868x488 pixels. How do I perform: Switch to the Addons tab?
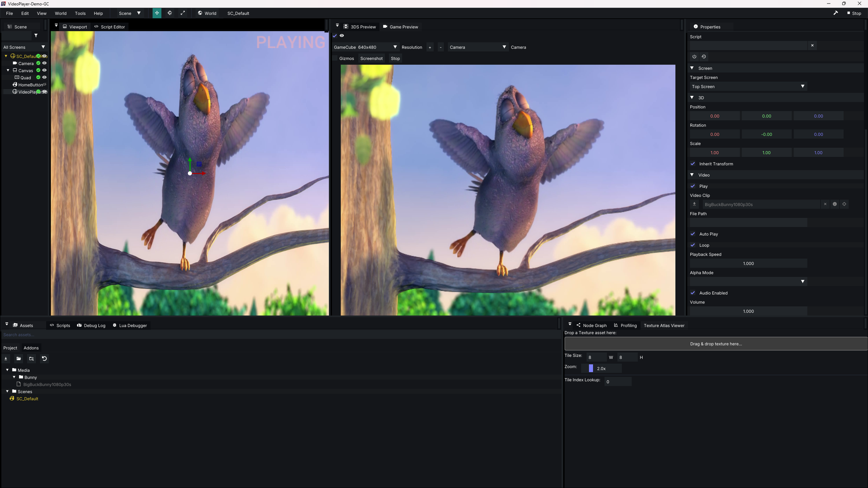(x=31, y=348)
